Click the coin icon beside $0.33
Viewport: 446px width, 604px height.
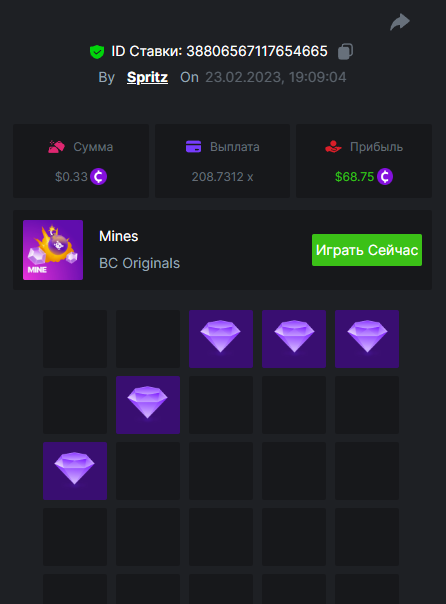(99, 177)
